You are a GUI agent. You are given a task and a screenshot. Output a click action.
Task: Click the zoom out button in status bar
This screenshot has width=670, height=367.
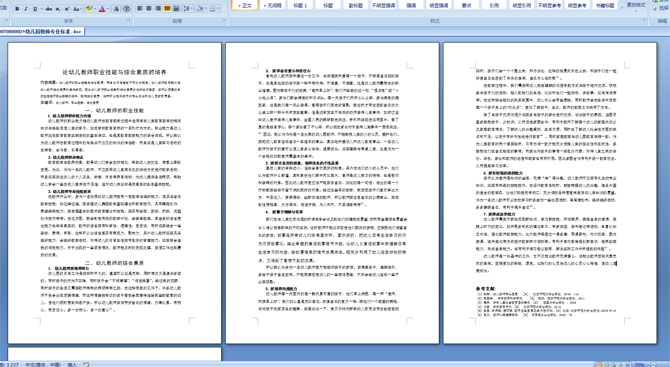click(654, 365)
